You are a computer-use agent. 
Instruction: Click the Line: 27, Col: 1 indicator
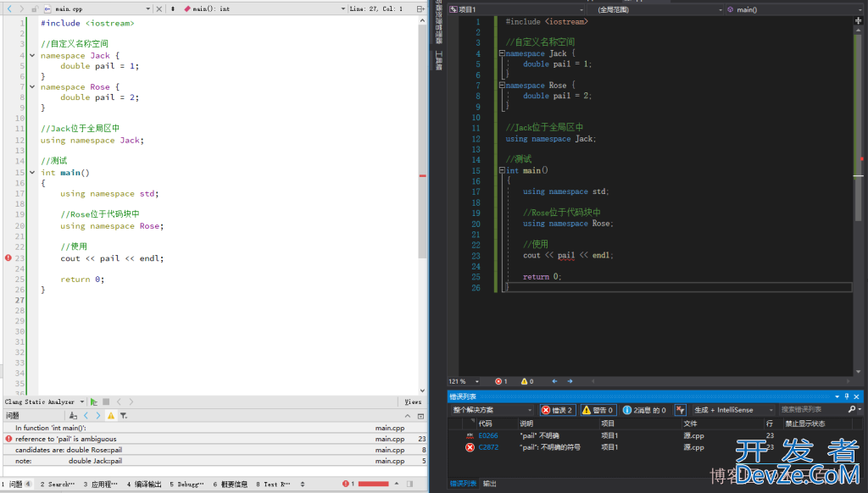pos(376,8)
